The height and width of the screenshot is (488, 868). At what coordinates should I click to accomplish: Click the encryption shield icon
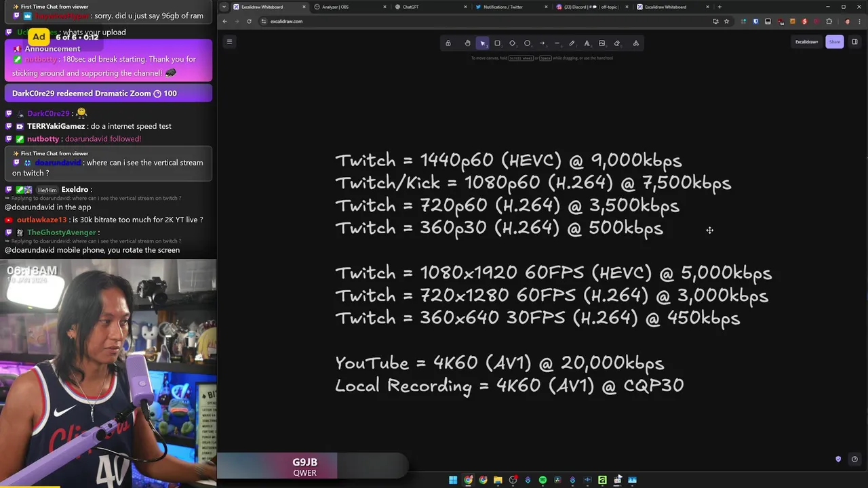pos(838,459)
